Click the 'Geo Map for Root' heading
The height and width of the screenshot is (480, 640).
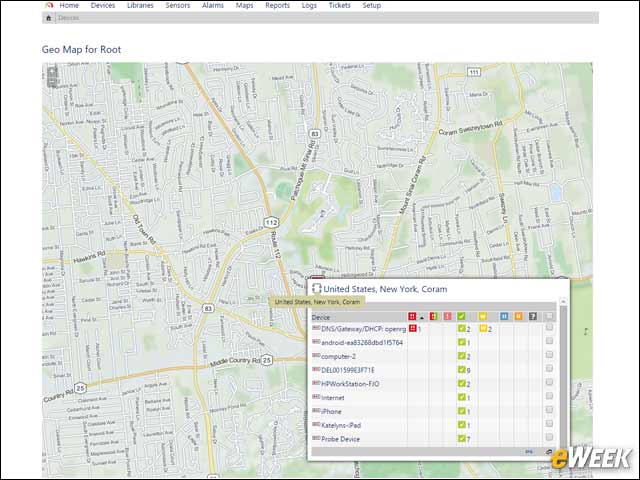[x=81, y=49]
